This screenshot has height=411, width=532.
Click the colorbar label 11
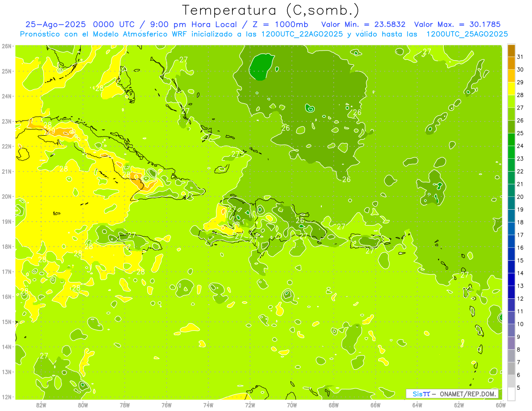tap(520, 311)
